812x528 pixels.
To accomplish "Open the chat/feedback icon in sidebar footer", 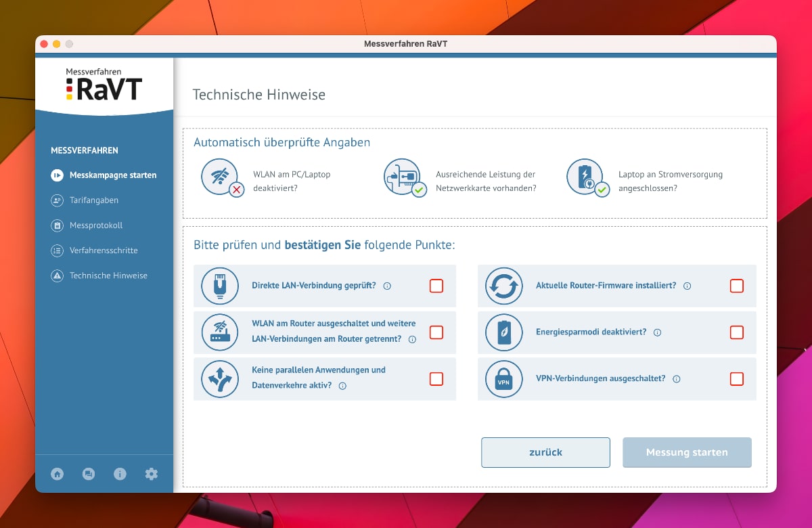I will tap(89, 474).
